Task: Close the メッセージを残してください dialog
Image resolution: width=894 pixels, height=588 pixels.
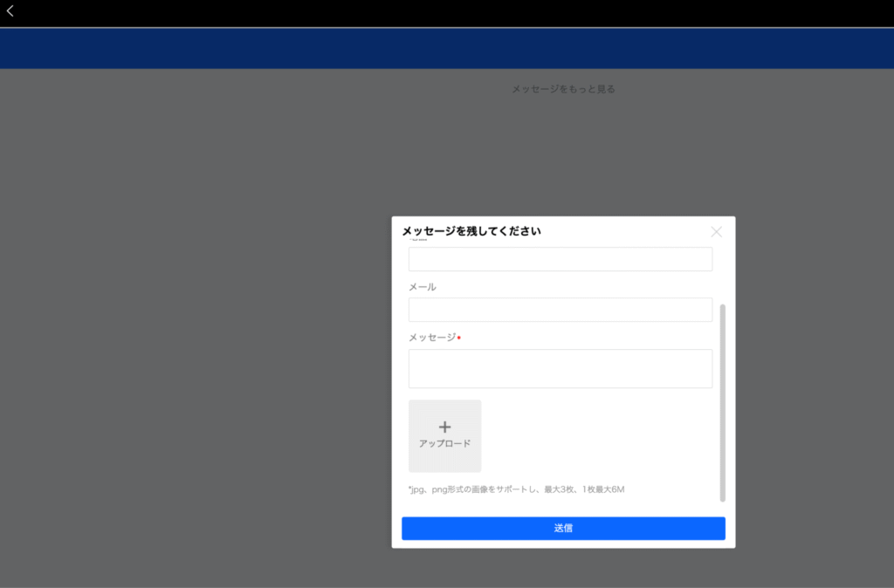Action: [716, 232]
